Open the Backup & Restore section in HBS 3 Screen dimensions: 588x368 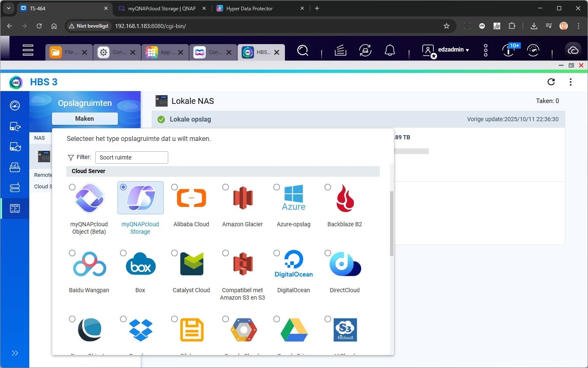(15, 126)
